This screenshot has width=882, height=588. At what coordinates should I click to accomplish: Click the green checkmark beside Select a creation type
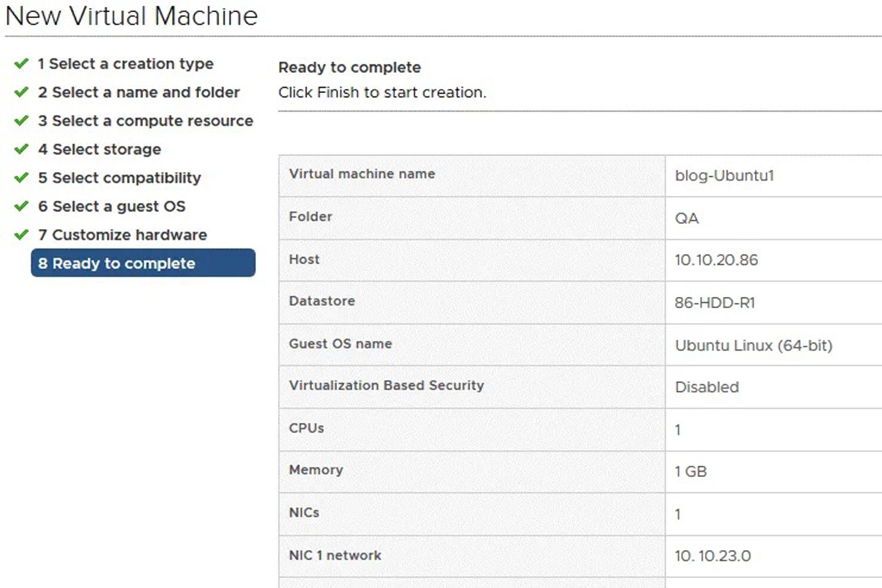coord(21,63)
